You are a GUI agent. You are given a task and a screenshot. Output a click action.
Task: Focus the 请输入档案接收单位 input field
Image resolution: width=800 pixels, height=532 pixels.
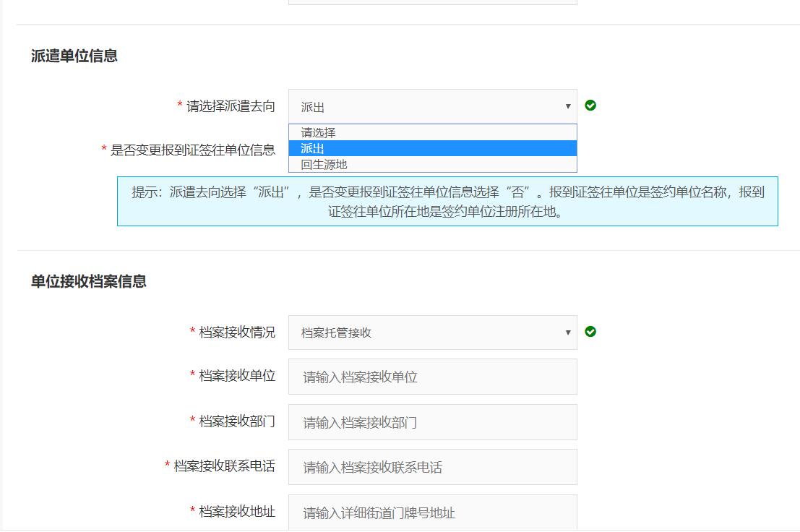point(432,377)
